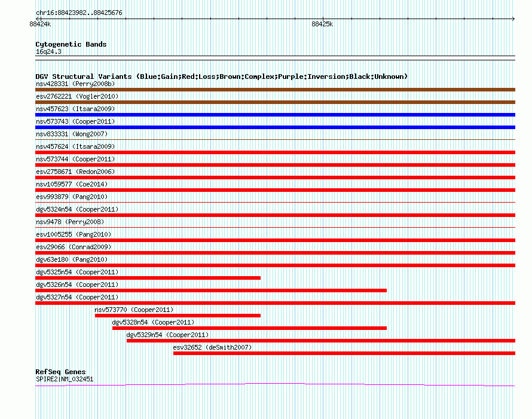Click the SPIRE2|NM_032451 gene label
Screen dimensions: 532x419
(x=65, y=379)
